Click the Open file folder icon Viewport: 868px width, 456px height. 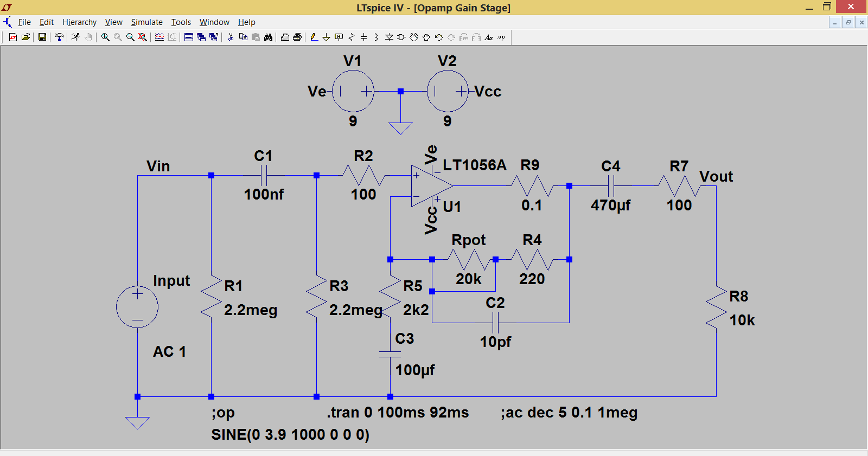click(x=25, y=37)
